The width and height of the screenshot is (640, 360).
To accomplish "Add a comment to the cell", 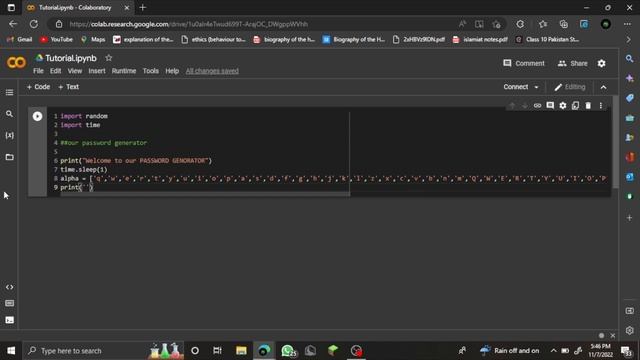I will [x=550, y=106].
